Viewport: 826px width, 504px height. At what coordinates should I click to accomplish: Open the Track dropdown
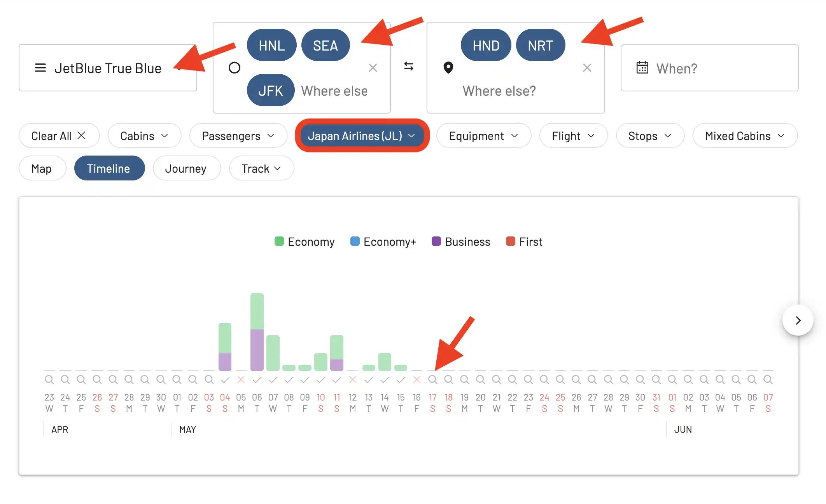[261, 168]
